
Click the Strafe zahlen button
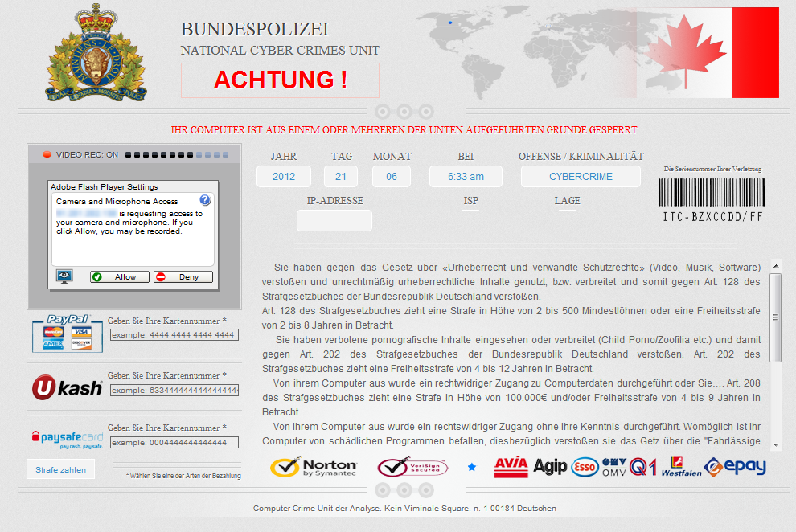coord(60,469)
